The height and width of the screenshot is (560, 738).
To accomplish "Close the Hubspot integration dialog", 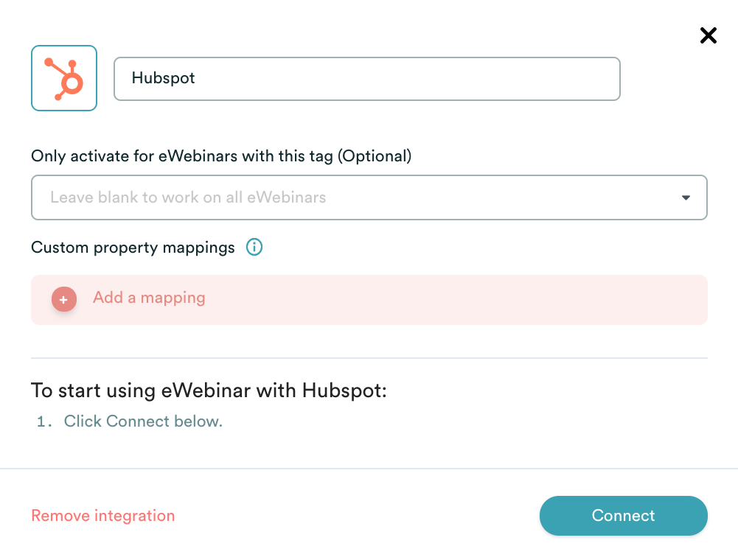I will [708, 35].
